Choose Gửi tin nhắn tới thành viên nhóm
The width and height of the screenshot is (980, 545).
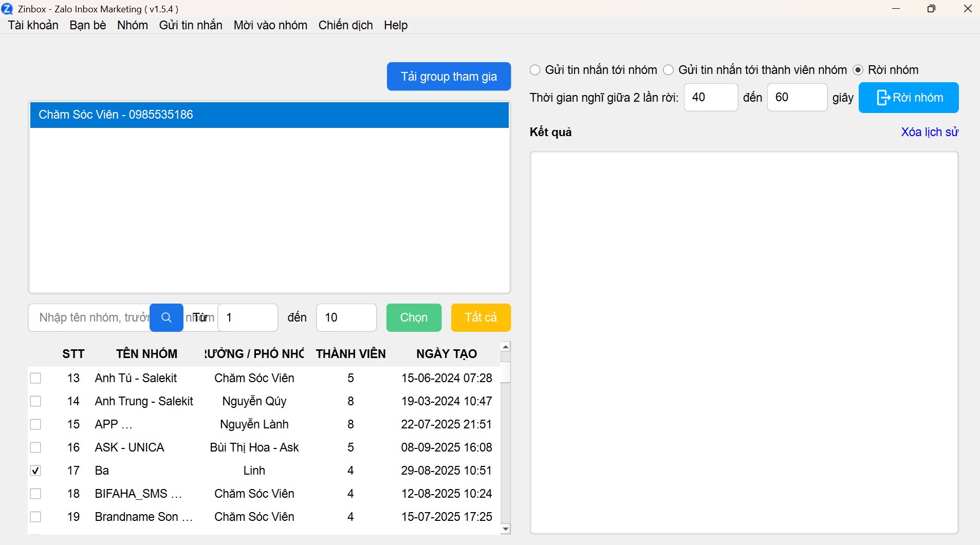point(668,70)
